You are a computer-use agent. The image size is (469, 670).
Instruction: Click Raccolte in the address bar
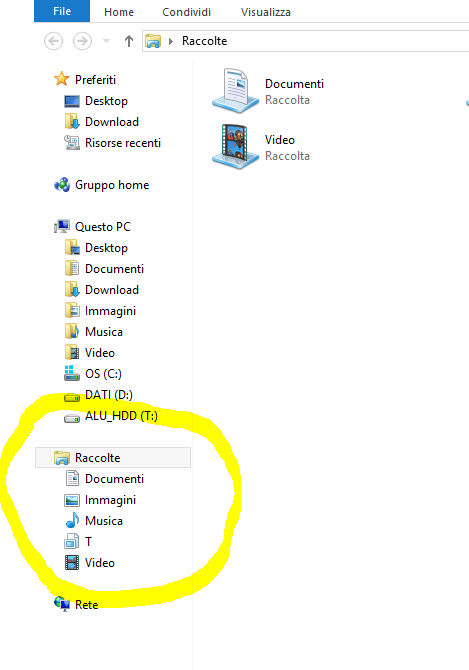[x=204, y=41]
